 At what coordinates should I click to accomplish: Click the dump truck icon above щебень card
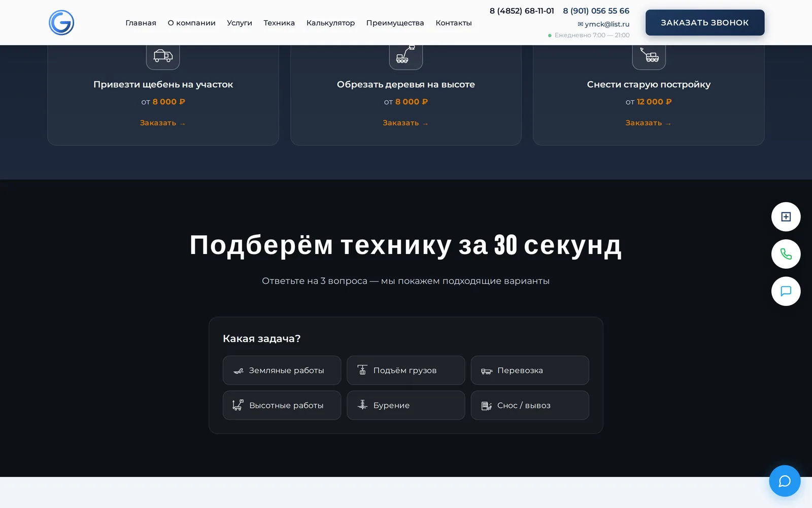[163, 55]
